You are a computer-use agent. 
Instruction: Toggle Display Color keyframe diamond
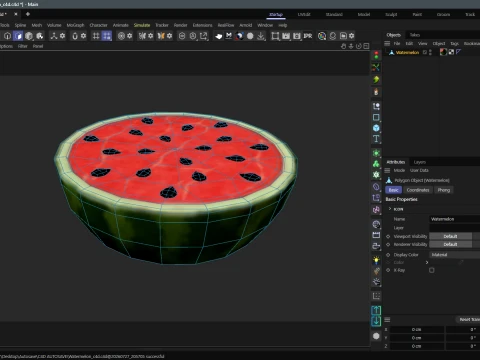[x=388, y=255]
